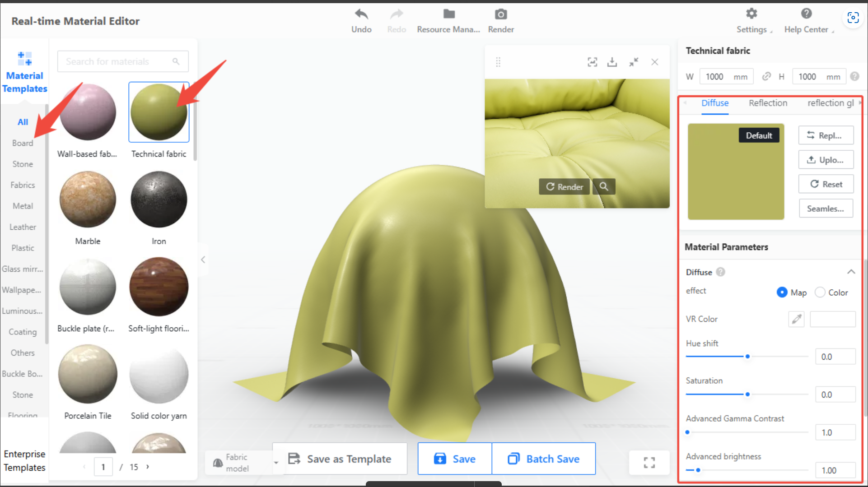Click the Undo arrow icon
868x487 pixels.
point(361,14)
